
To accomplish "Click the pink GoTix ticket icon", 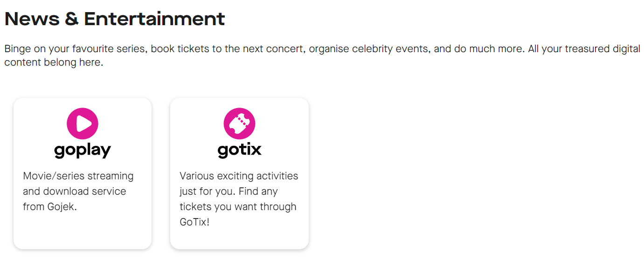I will tap(239, 123).
